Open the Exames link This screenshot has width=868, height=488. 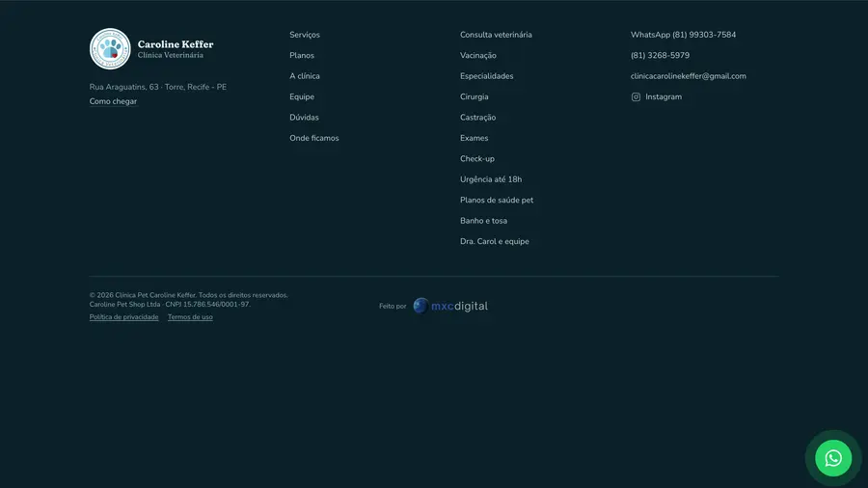click(474, 138)
